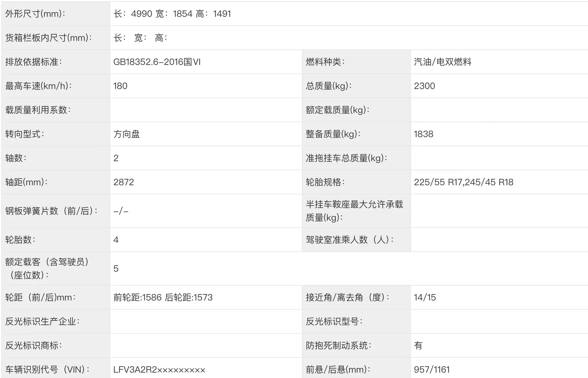Select the axle count value 2
The height and width of the screenshot is (378, 588).
[x=116, y=158]
